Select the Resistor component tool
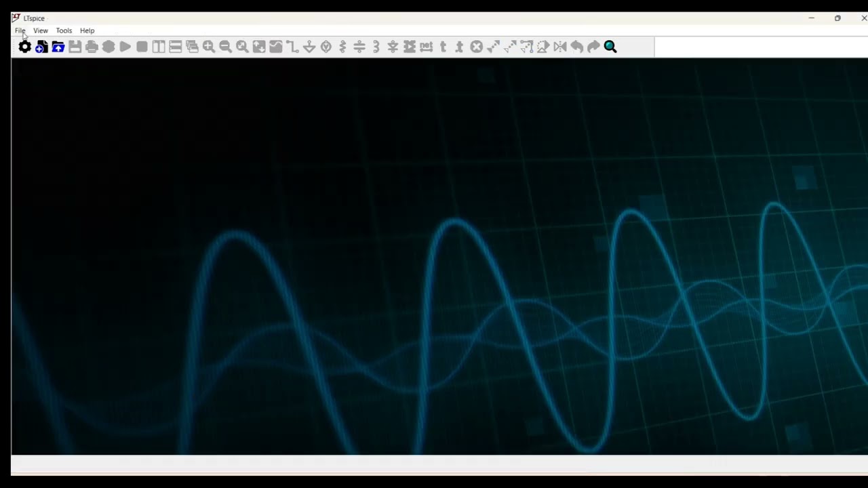 (x=342, y=47)
